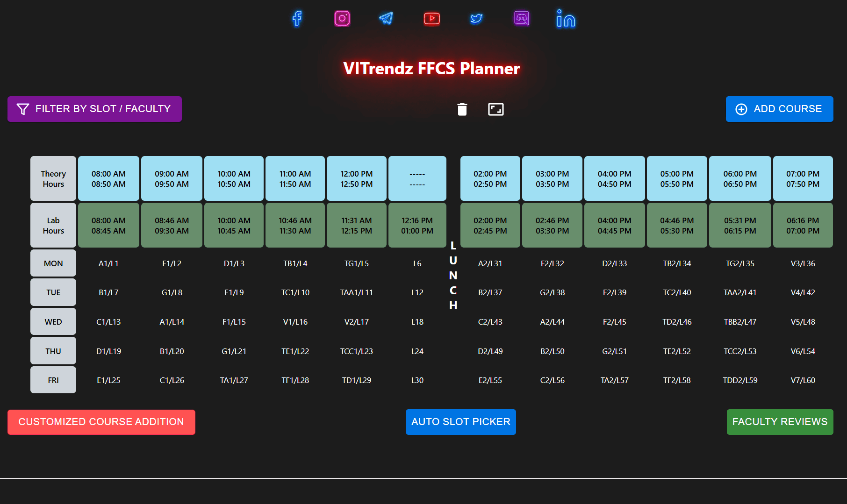Click the fullscreen expand timetable icon
The width and height of the screenshot is (847, 504).
495,109
